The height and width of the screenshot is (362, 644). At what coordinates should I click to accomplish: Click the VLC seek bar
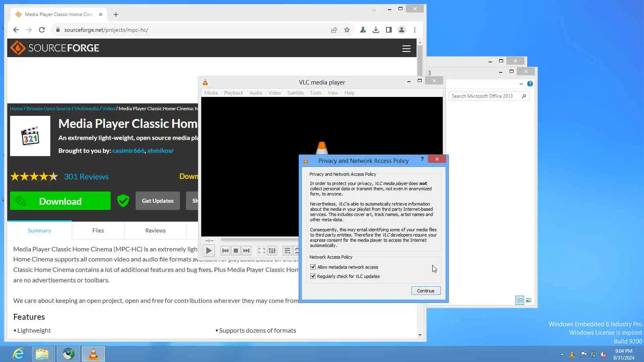coord(260,240)
